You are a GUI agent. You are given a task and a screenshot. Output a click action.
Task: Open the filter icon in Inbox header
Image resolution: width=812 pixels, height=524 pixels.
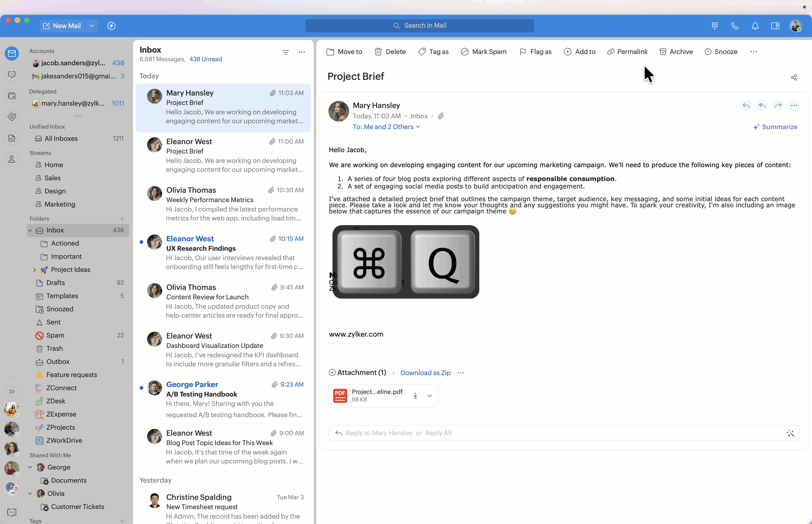tap(285, 52)
